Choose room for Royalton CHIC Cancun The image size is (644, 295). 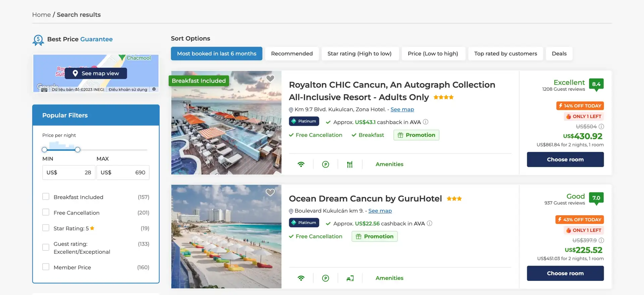565,160
